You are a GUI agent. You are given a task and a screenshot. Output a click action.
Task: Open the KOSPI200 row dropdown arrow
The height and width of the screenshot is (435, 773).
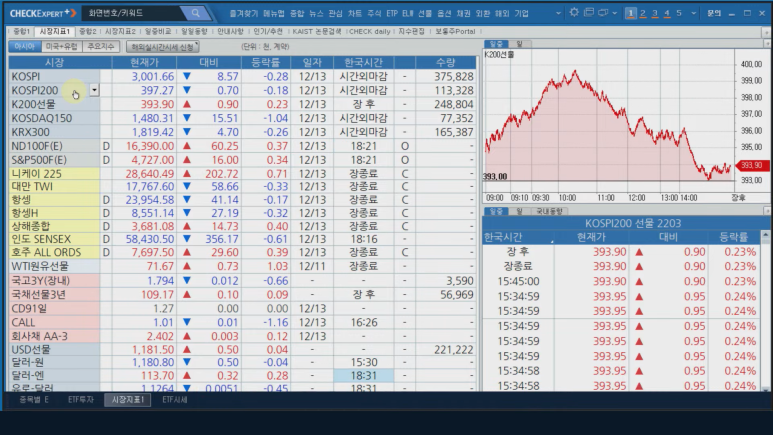pos(94,90)
